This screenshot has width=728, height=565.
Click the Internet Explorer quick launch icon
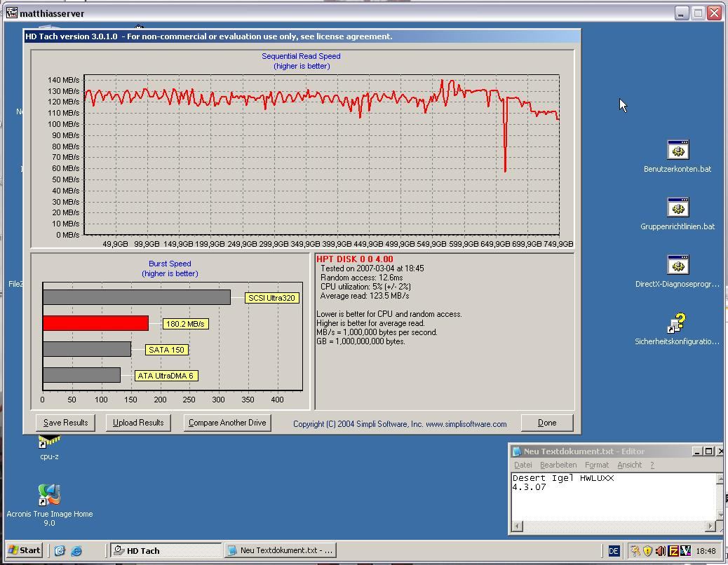click(x=76, y=551)
